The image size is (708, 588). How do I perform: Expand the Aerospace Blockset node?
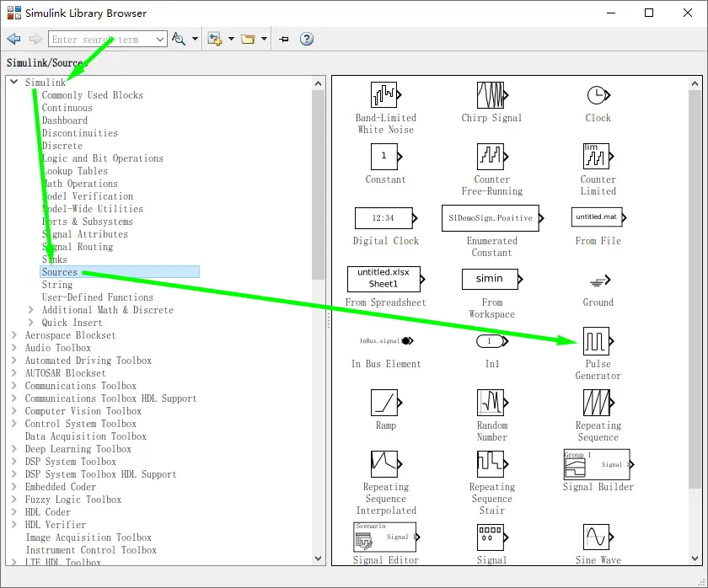click(x=14, y=334)
